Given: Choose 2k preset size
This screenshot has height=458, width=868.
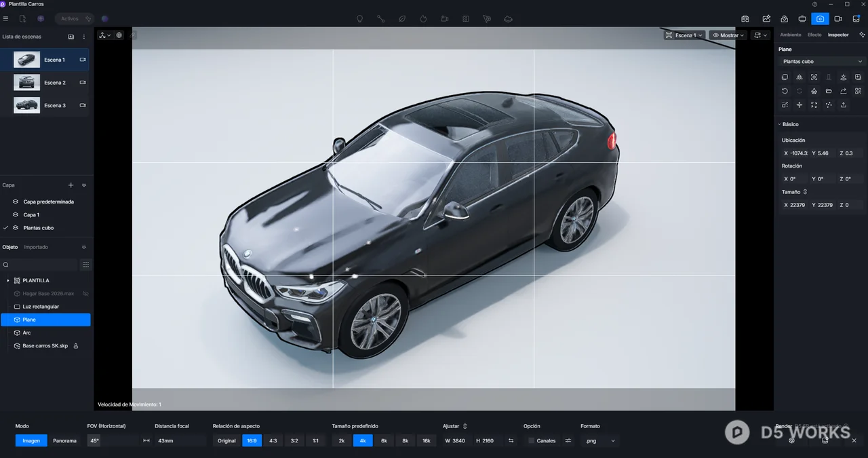Looking at the screenshot, I should tap(341, 440).
